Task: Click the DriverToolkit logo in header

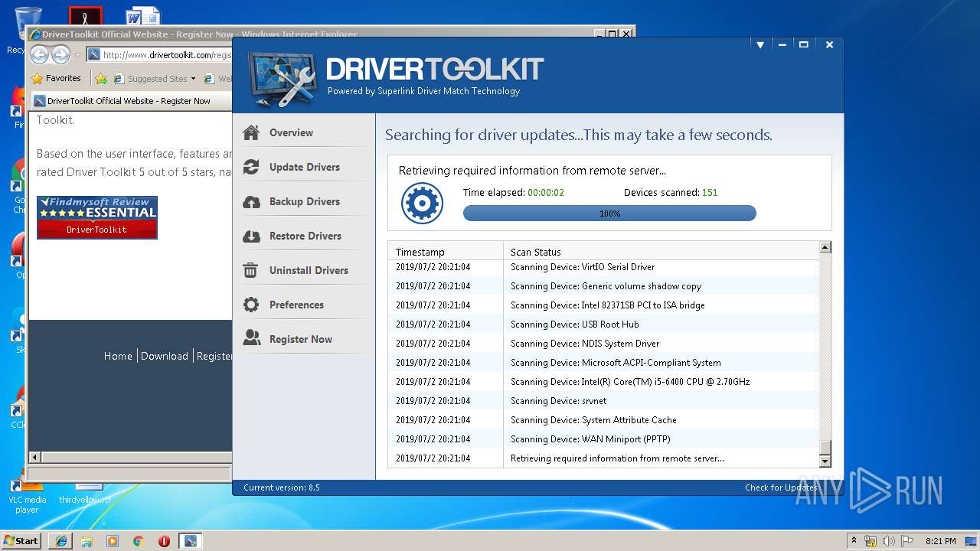Action: [x=283, y=79]
